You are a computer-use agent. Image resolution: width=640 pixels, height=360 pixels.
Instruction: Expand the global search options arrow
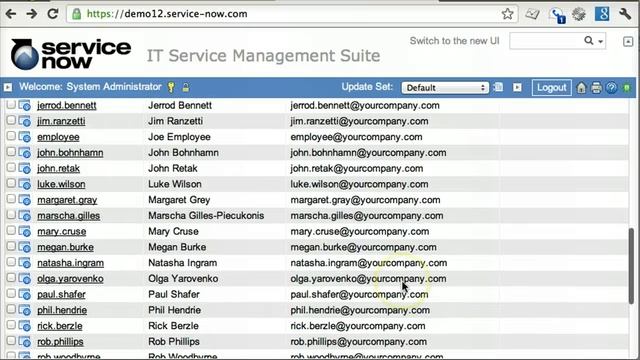tap(600, 41)
